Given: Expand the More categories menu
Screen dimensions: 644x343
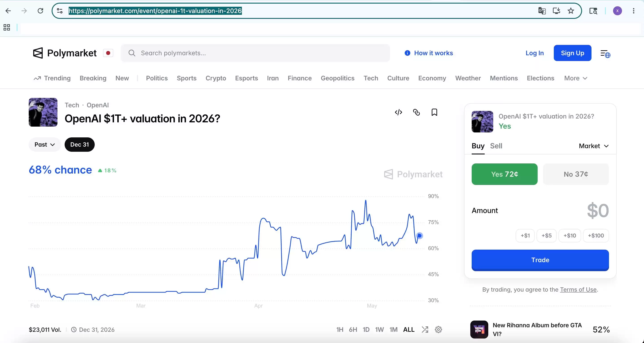Looking at the screenshot, I should (x=576, y=78).
